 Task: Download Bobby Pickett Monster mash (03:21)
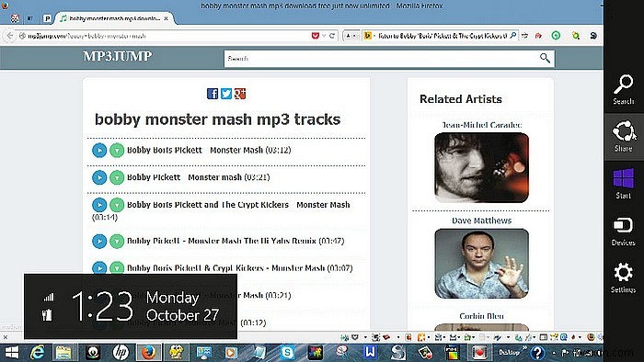[117, 177]
